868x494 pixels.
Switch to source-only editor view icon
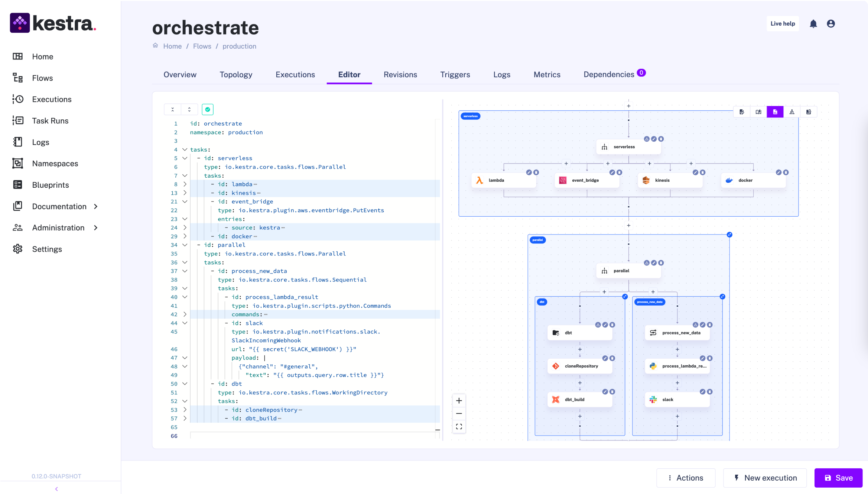click(742, 112)
